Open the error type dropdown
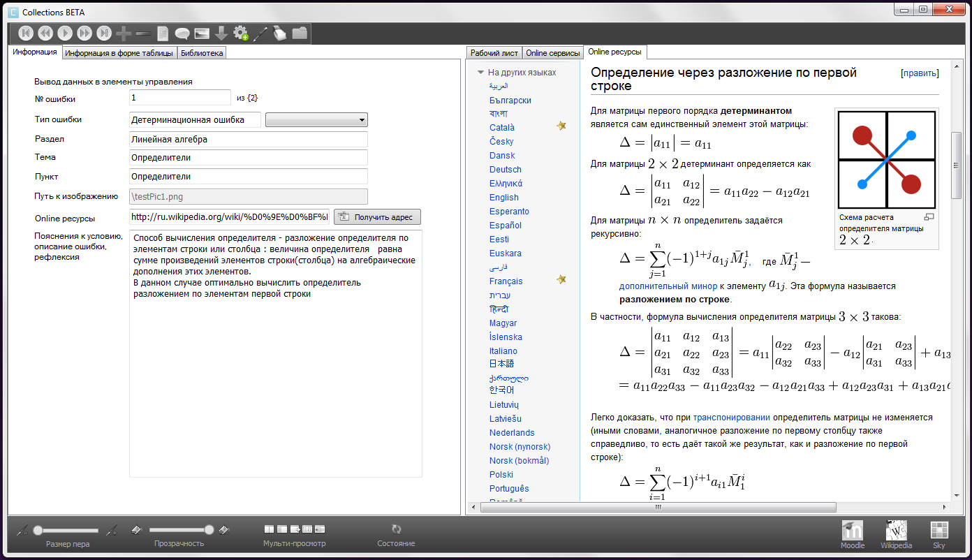 click(317, 120)
